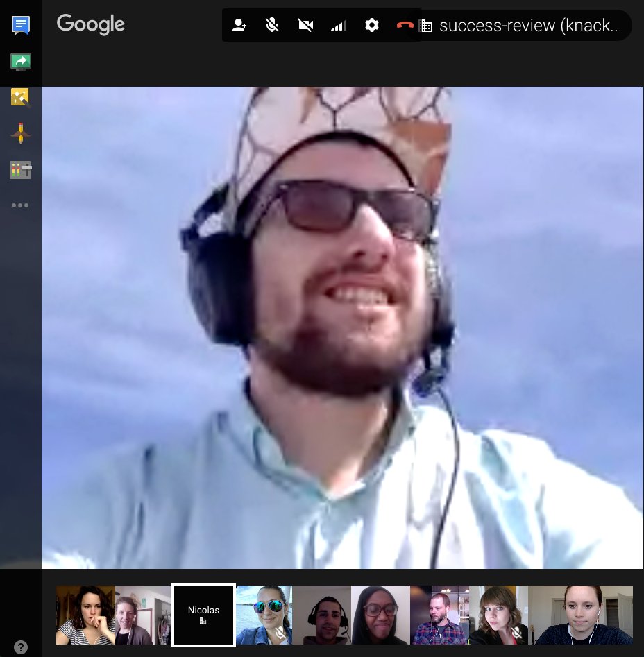Select the woman with bangs thumbnail

[x=498, y=615]
